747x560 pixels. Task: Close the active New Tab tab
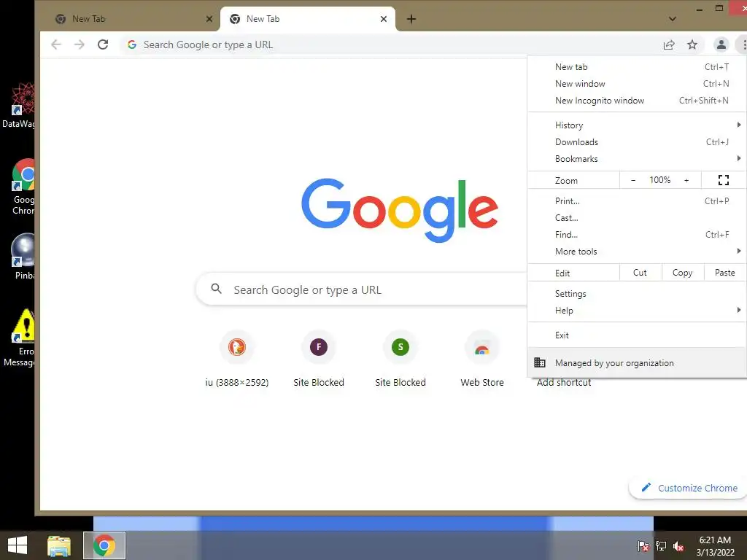(x=384, y=19)
